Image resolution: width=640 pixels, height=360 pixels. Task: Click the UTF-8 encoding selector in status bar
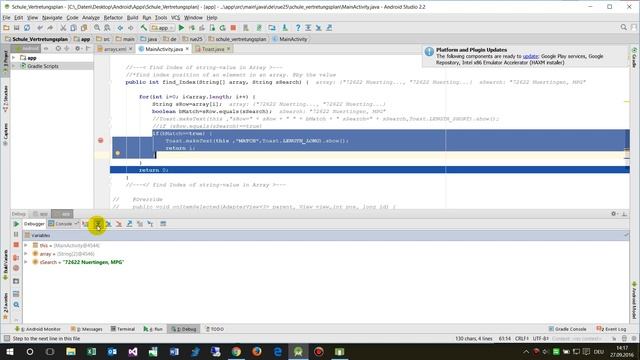point(540,339)
